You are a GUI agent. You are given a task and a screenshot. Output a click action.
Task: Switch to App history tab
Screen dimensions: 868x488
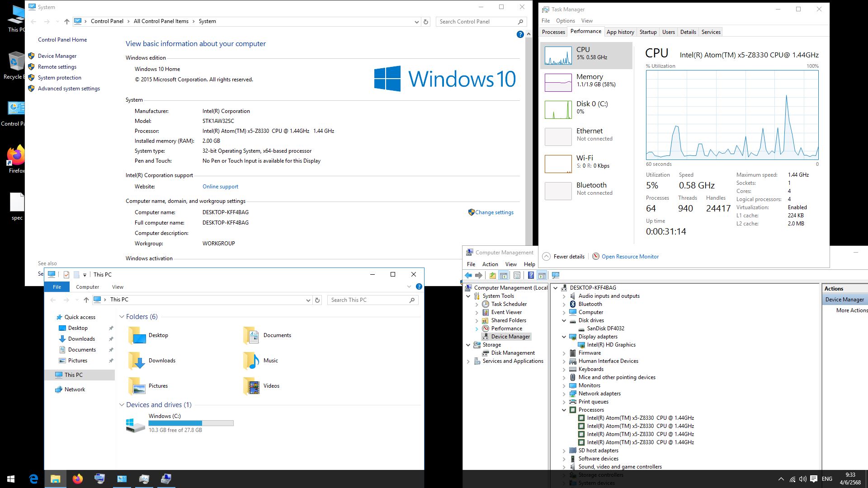tap(620, 32)
